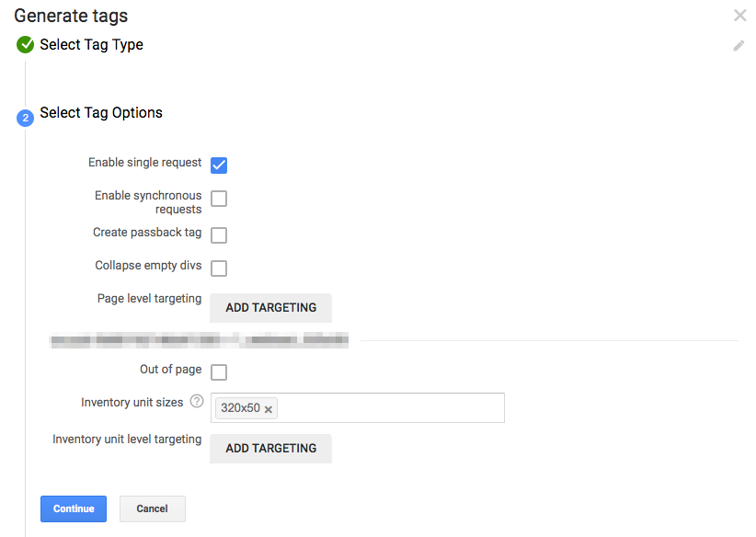Select the Select Tag Options step heading

click(101, 113)
